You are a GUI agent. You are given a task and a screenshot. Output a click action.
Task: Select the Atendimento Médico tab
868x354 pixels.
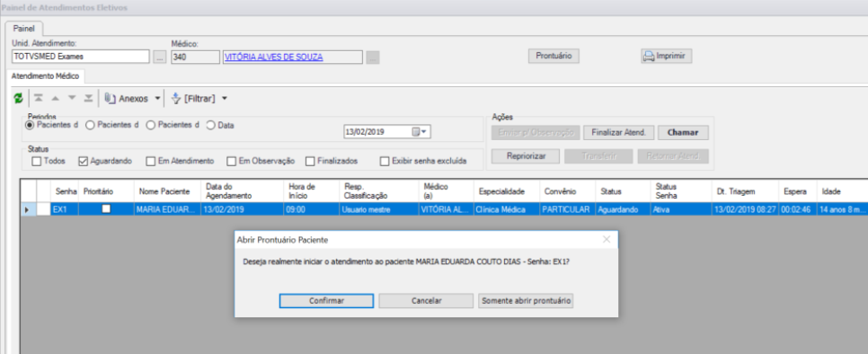point(46,75)
